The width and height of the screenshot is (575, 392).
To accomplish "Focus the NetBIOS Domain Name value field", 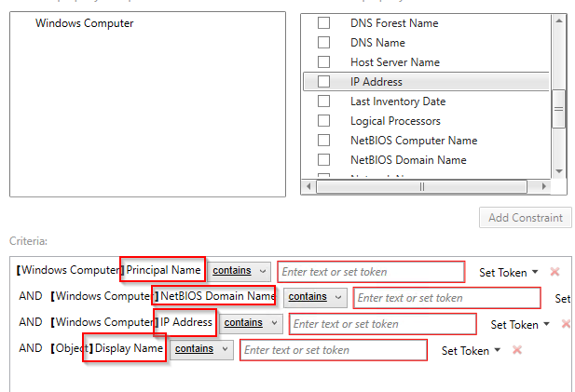I will pos(446,298).
